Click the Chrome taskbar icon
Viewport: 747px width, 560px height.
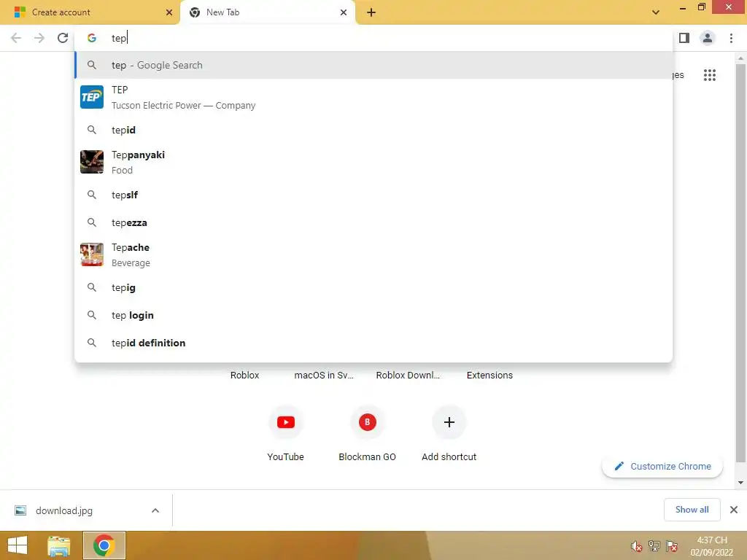click(104, 545)
